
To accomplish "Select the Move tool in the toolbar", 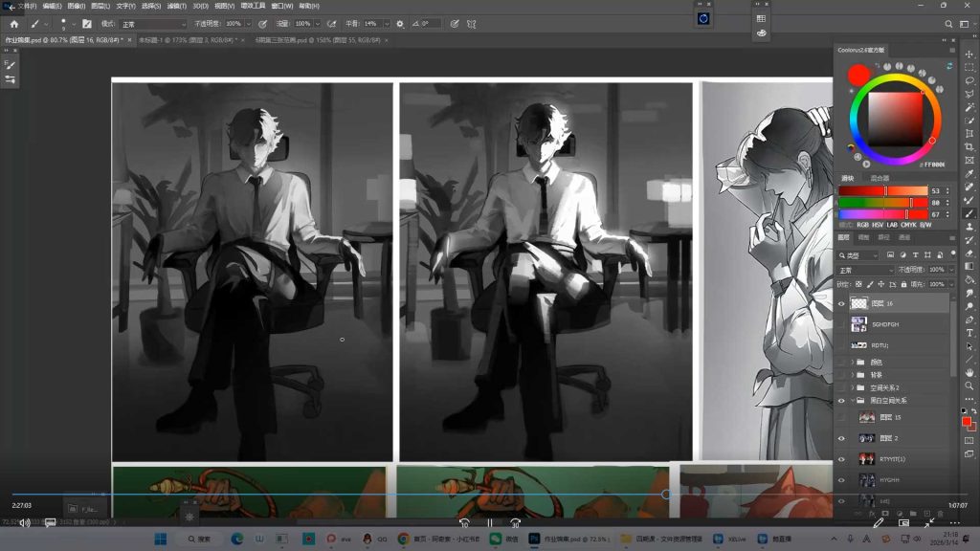I will pos(969,55).
